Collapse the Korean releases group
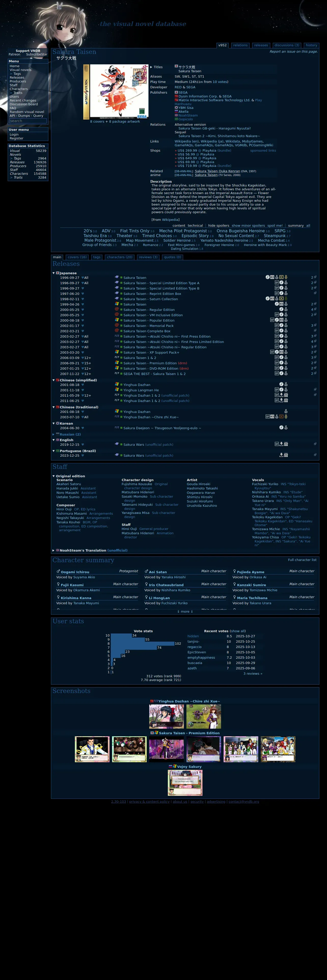The height and width of the screenshot is (980, 327). tap(54, 423)
